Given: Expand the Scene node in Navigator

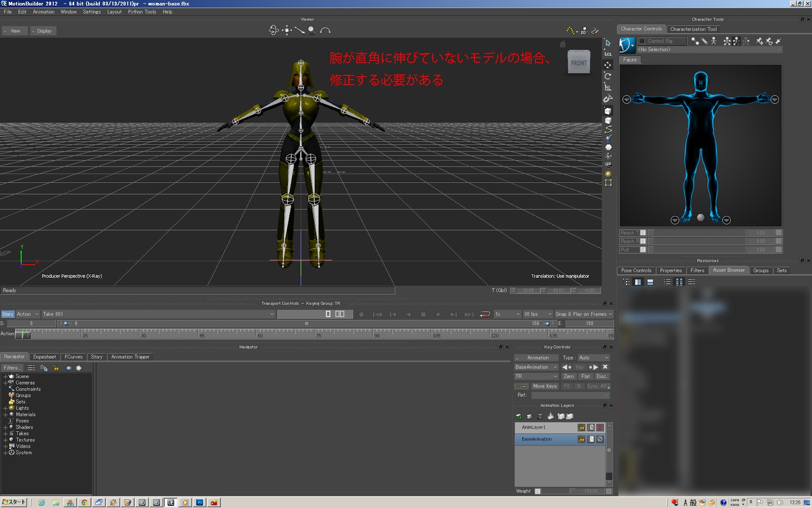Looking at the screenshot, I should pyautogui.click(x=5, y=376).
